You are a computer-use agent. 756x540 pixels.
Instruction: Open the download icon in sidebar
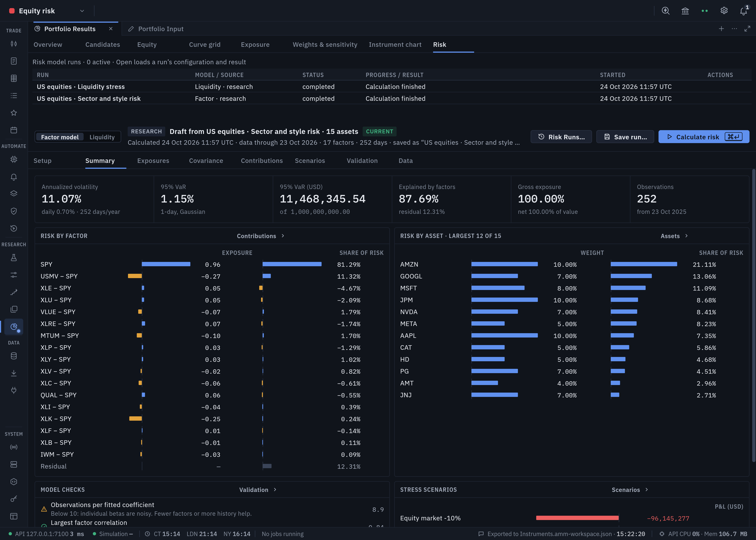14,373
